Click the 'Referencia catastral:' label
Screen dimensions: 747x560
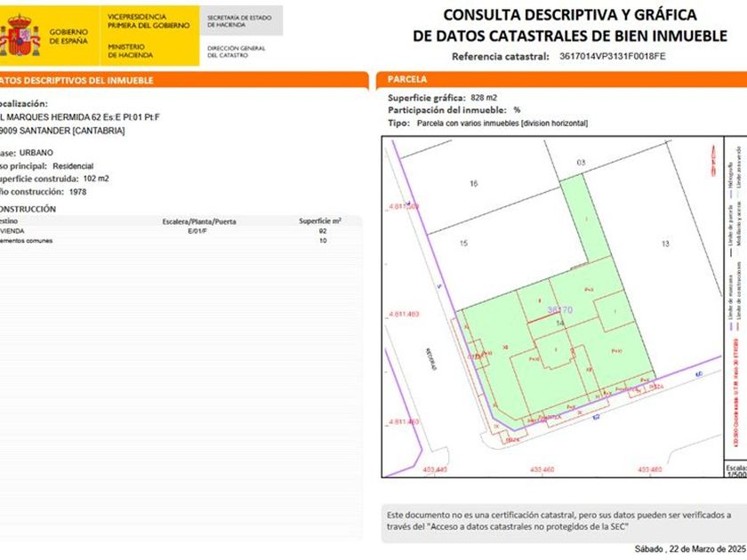point(500,56)
